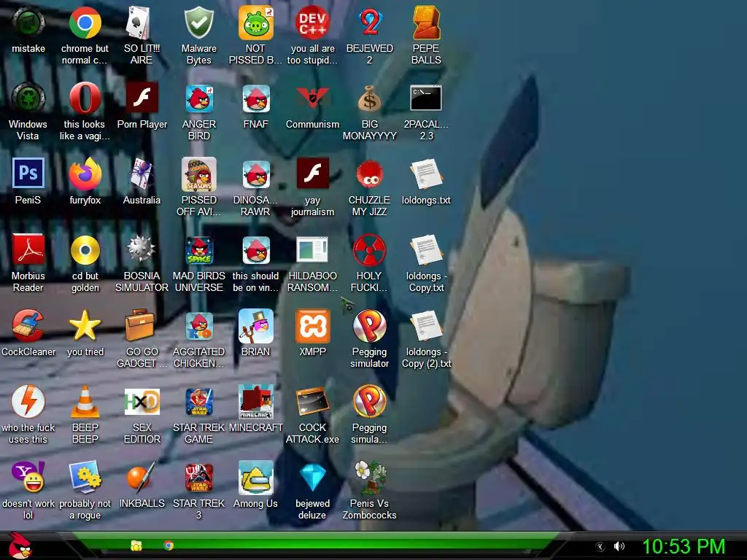Screen dimensions: 747x560
Task: Launch the INKBALLS orange ball icon
Action: [x=142, y=477]
